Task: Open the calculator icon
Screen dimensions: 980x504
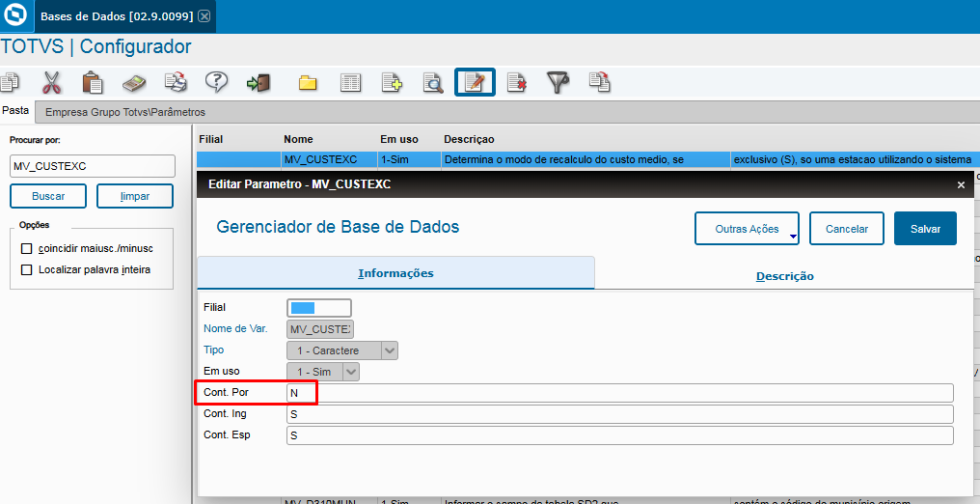Action: 134,82
